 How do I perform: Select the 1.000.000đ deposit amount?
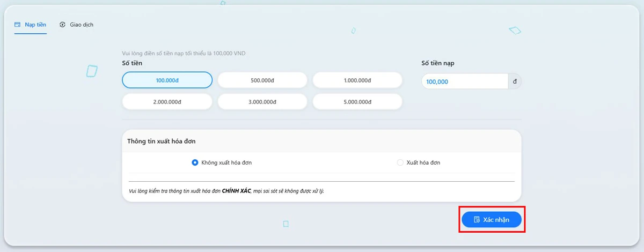coord(357,80)
